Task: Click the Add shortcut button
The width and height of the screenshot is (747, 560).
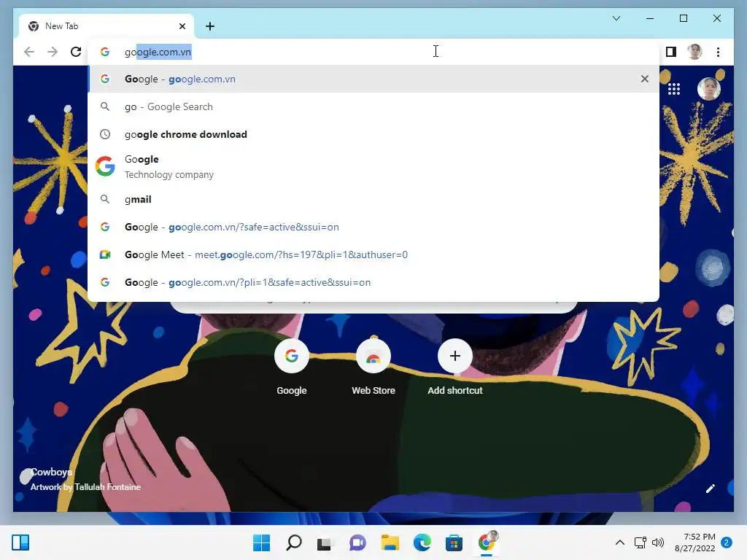Action: (x=455, y=367)
